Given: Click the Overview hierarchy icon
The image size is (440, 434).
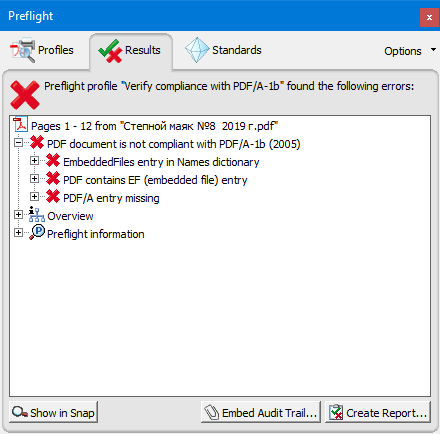Looking at the screenshot, I should (37, 214).
